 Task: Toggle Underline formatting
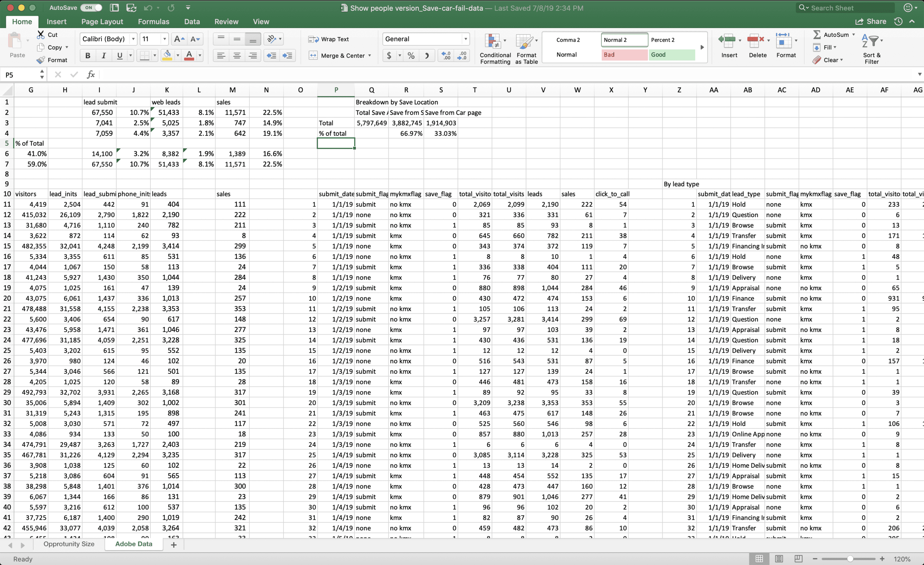click(x=120, y=55)
